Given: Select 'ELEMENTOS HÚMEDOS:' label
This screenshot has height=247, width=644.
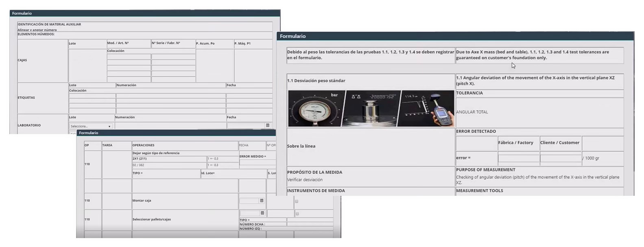Looking at the screenshot, I should (36, 34).
